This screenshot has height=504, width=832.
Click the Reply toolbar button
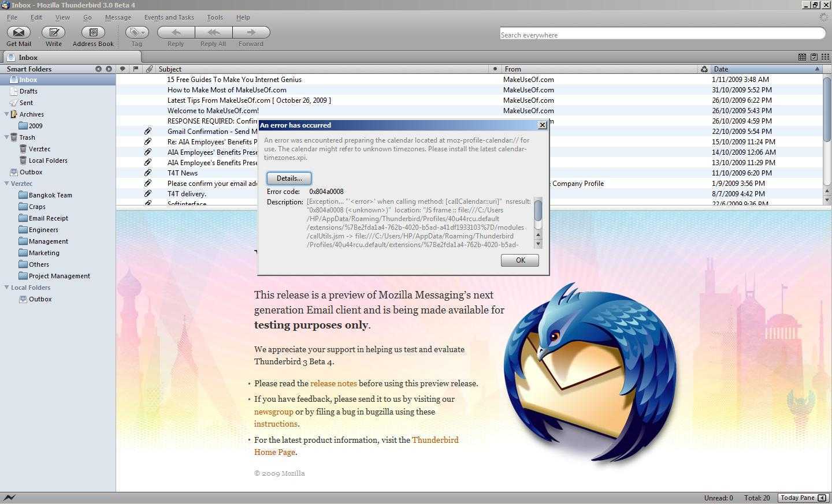pos(176,33)
